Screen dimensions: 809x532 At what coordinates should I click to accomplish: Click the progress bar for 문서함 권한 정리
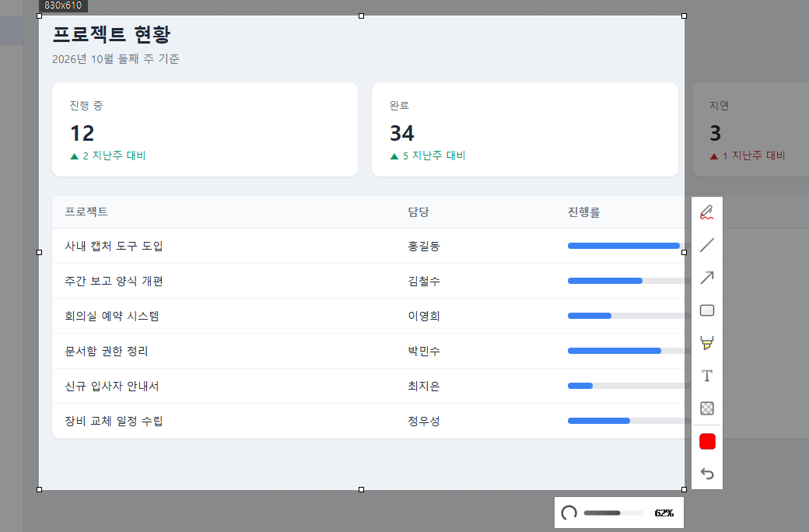point(629,351)
